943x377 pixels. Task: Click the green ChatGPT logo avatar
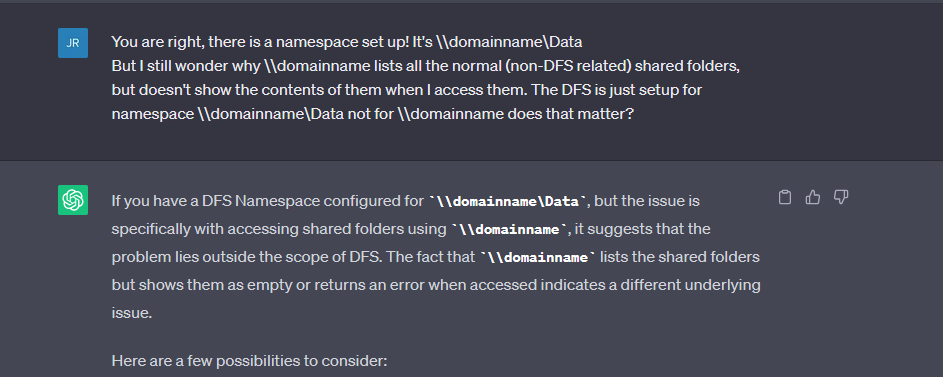point(73,200)
